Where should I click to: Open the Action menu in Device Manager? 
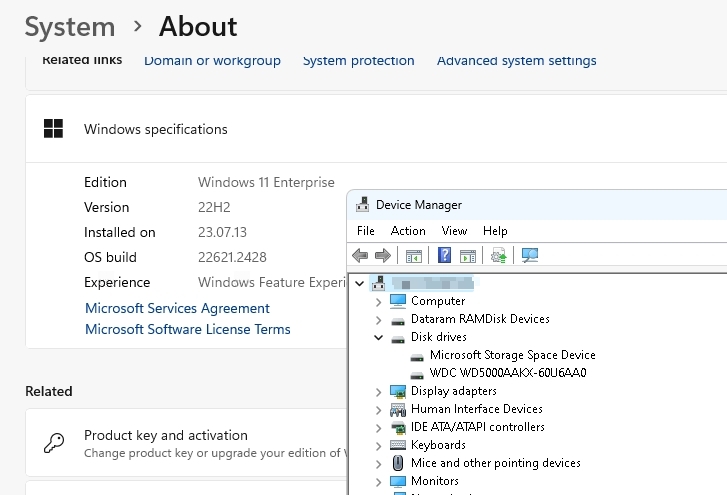[408, 231]
